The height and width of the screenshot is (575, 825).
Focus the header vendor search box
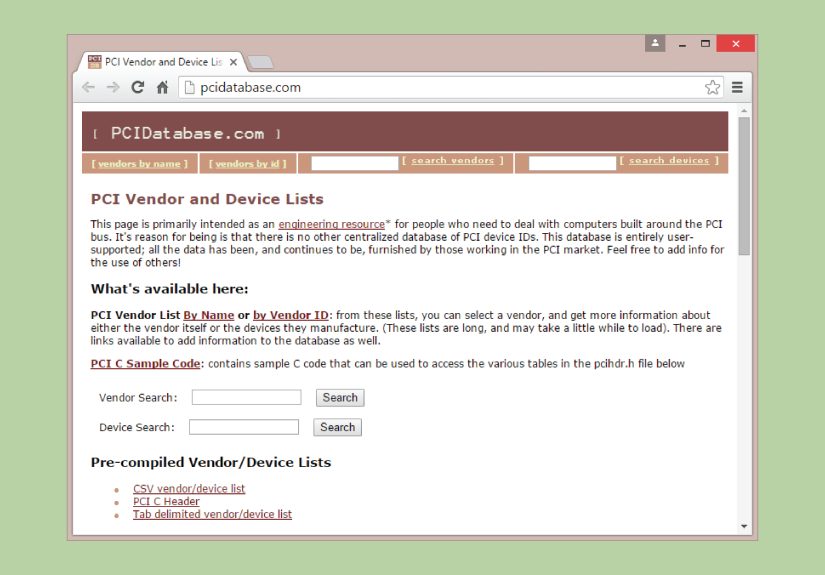355,163
